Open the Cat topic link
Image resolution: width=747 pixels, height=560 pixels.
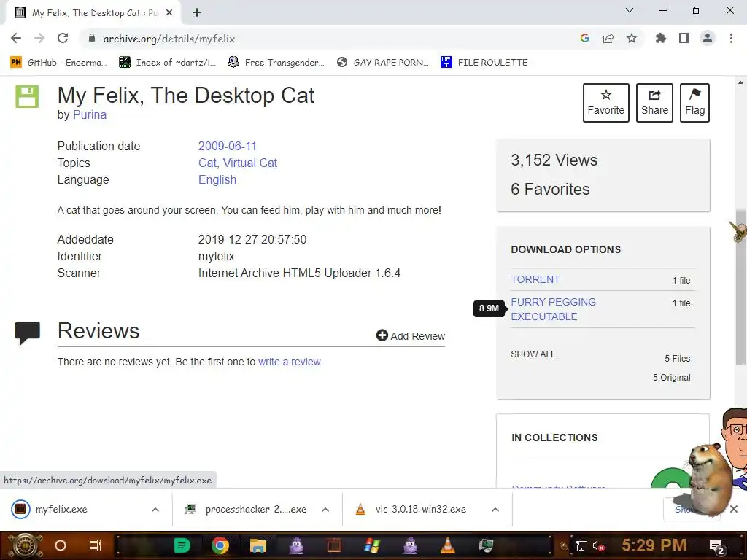(x=207, y=163)
